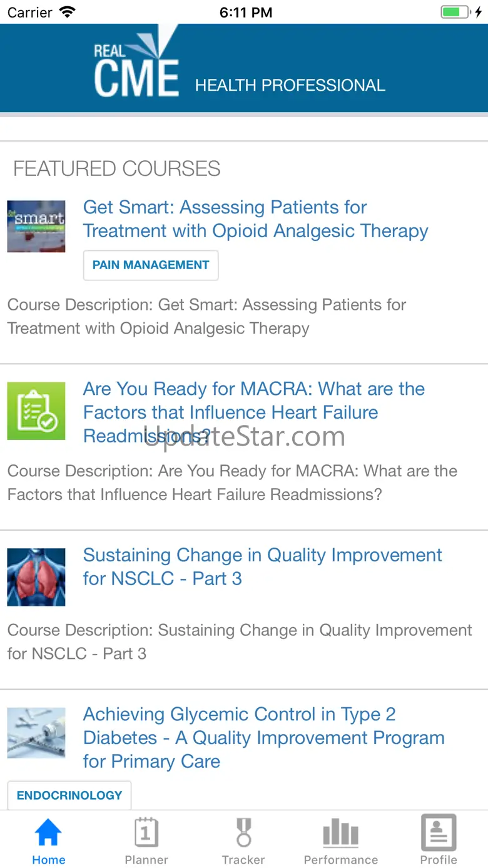Open Sustaining Change in Quality Improvement link
This screenshot has height=868, width=488.
263,566
